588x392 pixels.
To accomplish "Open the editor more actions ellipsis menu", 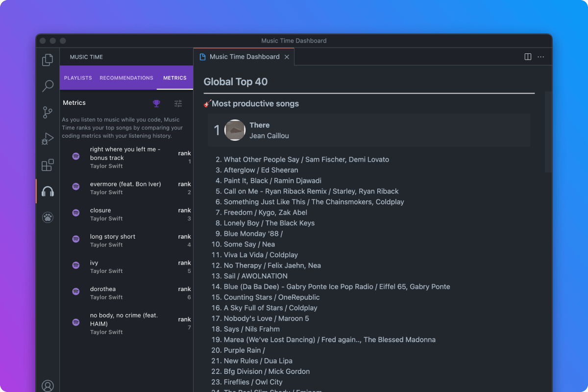I will (541, 56).
